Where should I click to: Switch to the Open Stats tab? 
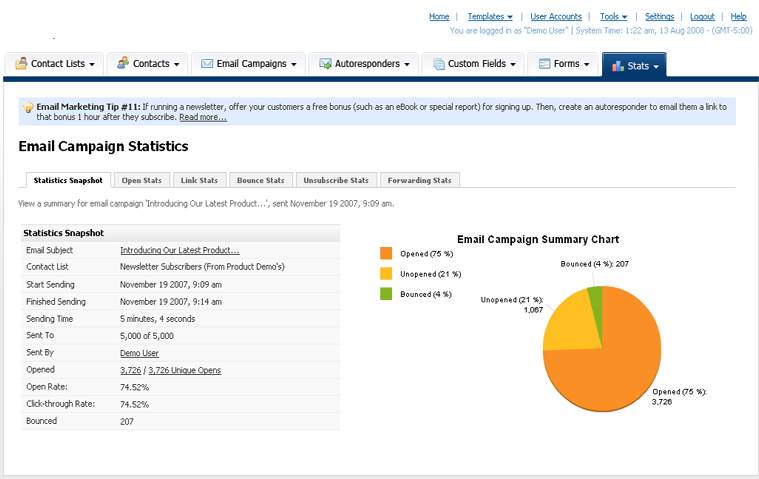[141, 180]
